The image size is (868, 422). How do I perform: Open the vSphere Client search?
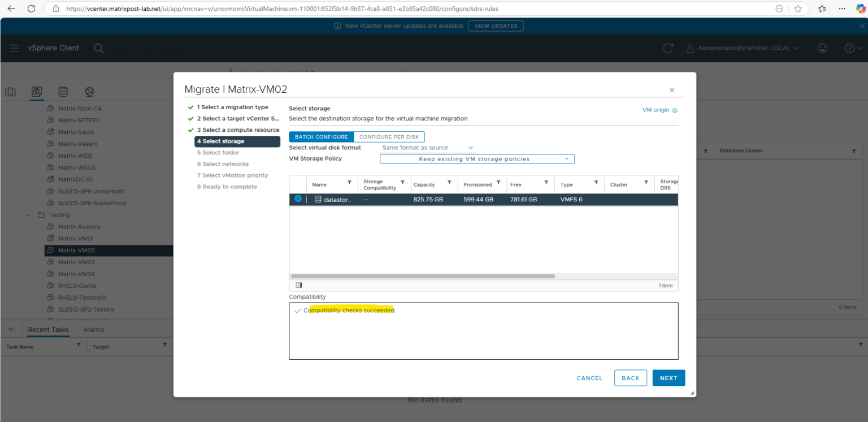coord(98,48)
